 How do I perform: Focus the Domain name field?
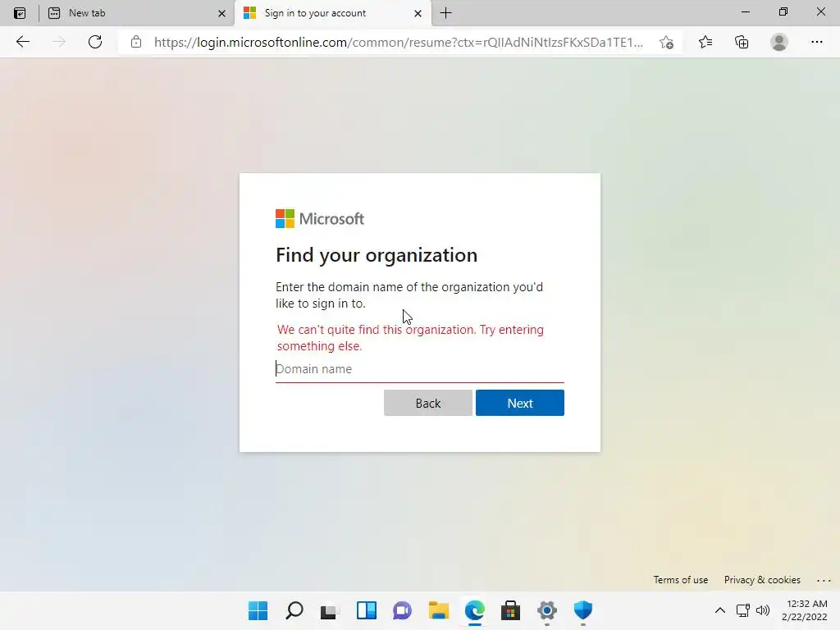[x=419, y=369]
